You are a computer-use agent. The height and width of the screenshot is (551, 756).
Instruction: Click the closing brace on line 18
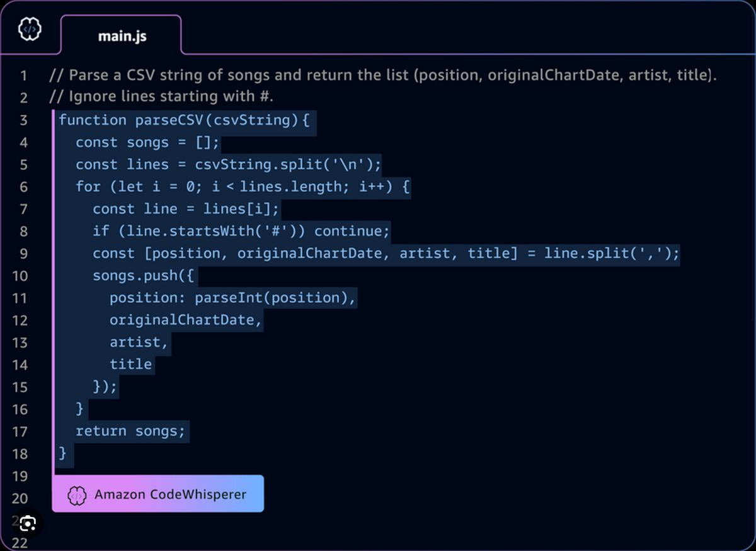tap(62, 453)
